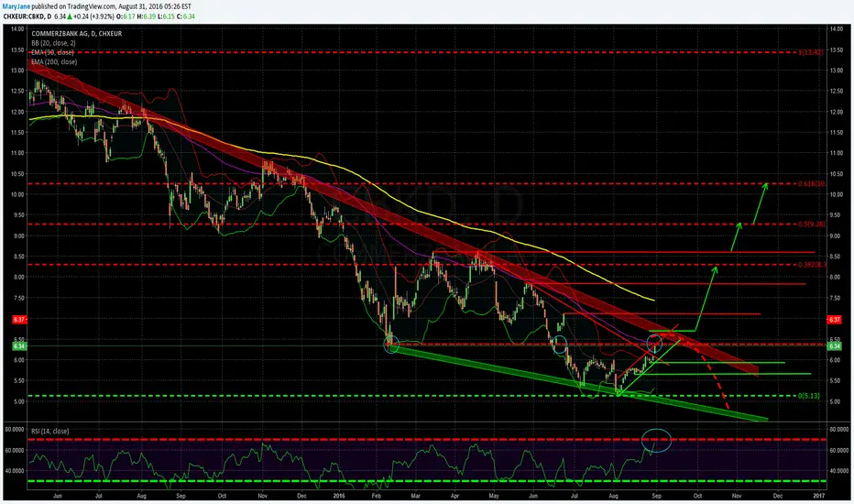Select the CHXEUR:CBKD, D symbol label
Image resolution: width=854 pixels, height=504 pixels.
pyautogui.click(x=27, y=16)
